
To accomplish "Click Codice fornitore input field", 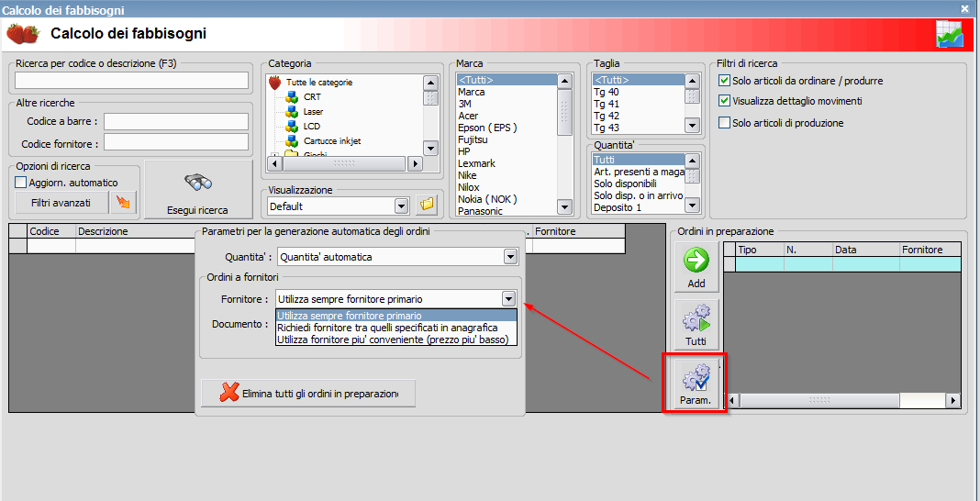I will pyautogui.click(x=176, y=142).
